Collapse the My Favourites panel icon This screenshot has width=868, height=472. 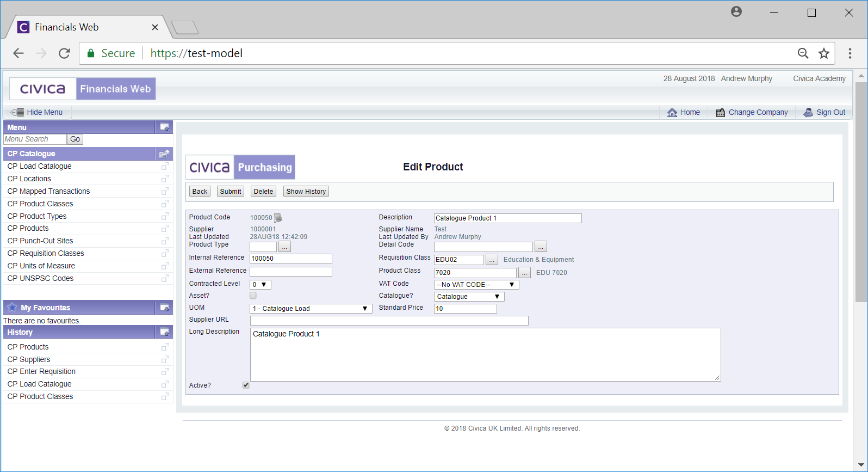pyautogui.click(x=164, y=308)
